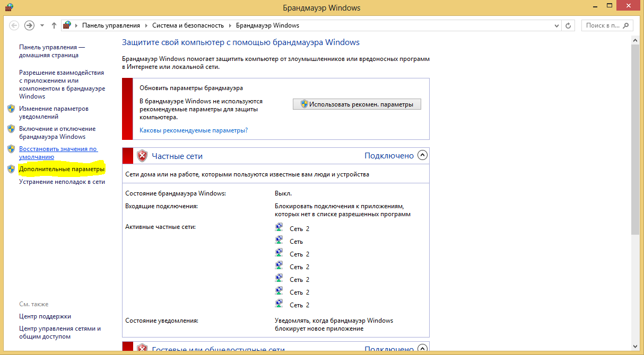
Task: Collapse the Частные сети section
Action: tap(422, 155)
